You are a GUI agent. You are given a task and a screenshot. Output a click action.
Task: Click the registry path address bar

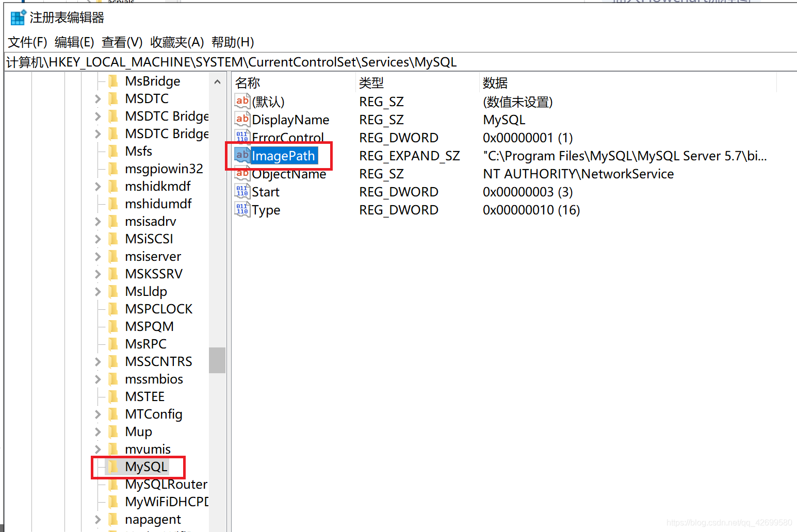tap(400, 62)
